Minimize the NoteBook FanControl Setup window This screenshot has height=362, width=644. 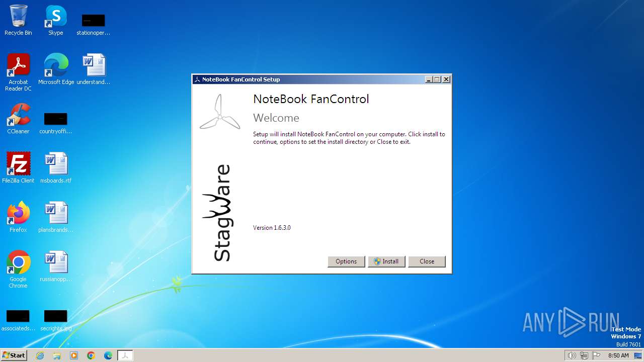pyautogui.click(x=429, y=79)
